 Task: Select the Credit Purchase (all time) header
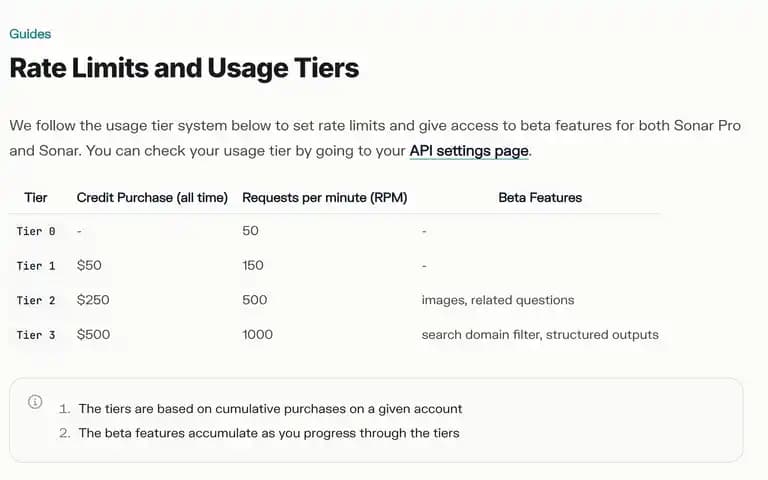tap(152, 197)
